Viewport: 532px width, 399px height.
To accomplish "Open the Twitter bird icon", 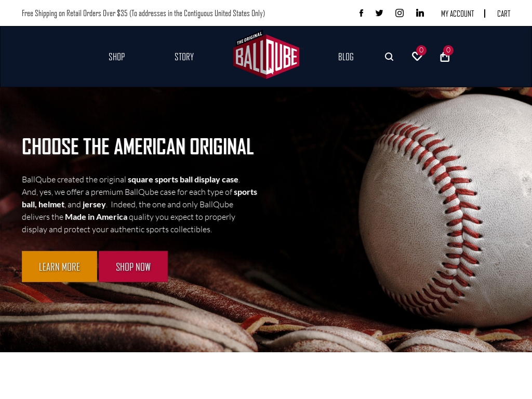I will (x=379, y=13).
